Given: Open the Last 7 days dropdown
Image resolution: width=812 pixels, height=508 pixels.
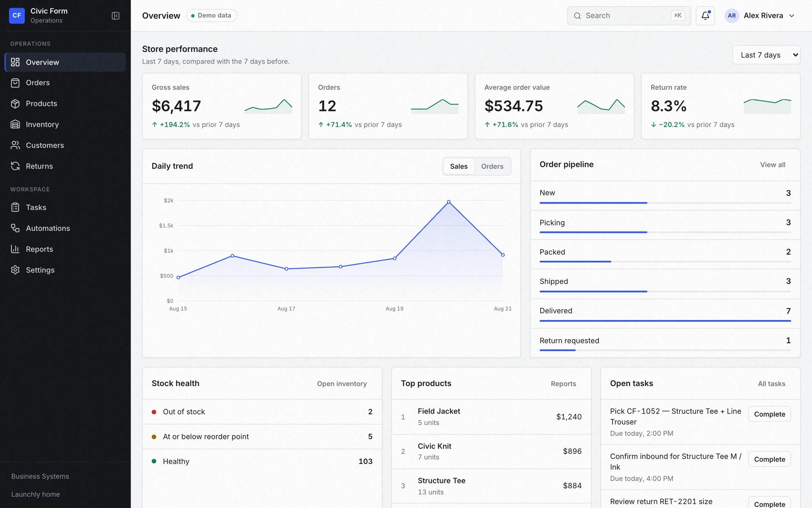Looking at the screenshot, I should 766,55.
